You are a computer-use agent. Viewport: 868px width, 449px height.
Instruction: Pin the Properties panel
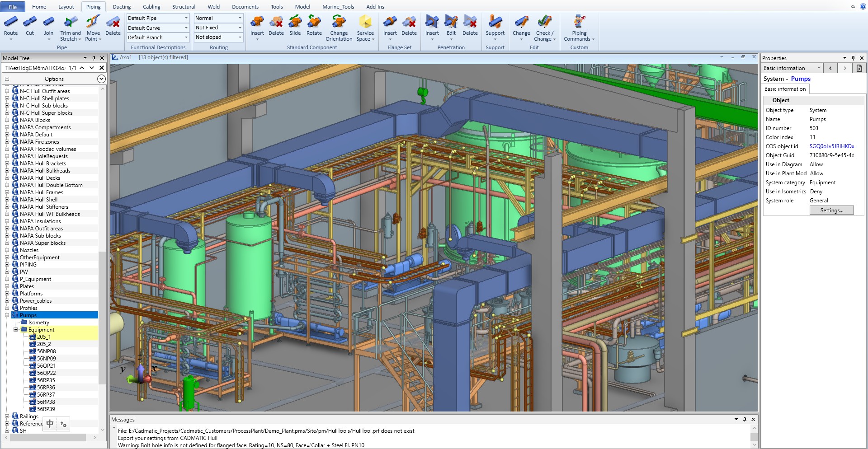(x=853, y=58)
